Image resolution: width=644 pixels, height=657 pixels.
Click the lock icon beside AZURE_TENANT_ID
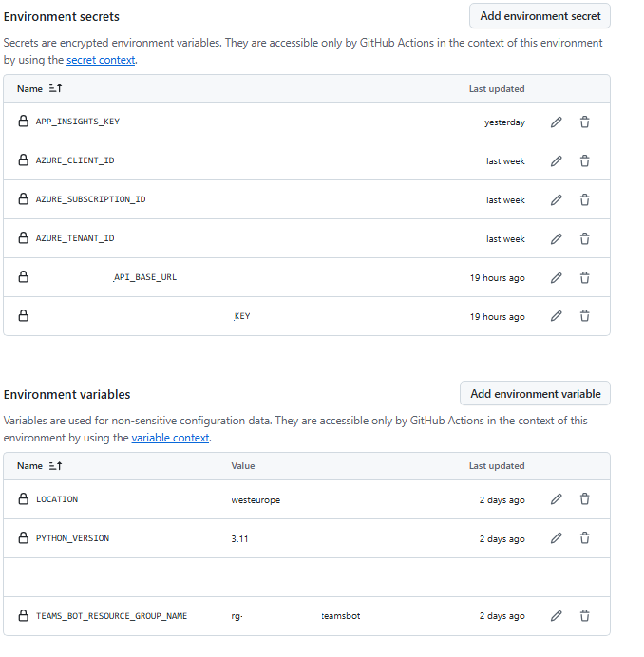tap(24, 238)
